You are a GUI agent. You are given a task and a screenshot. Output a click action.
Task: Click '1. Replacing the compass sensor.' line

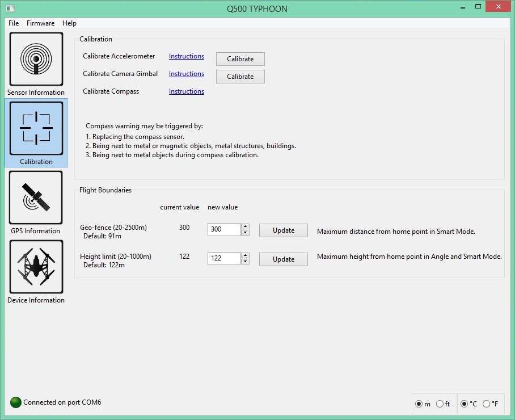[x=135, y=137]
